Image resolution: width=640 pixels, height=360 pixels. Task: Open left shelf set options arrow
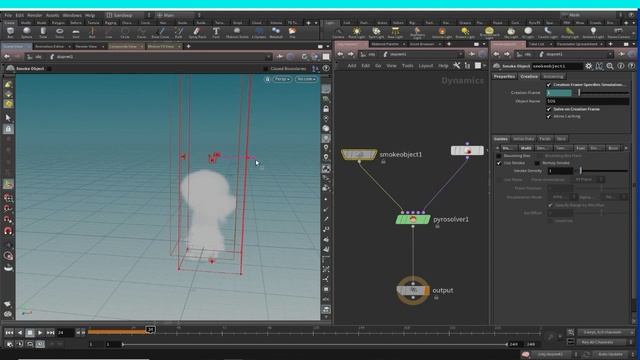(316, 23)
